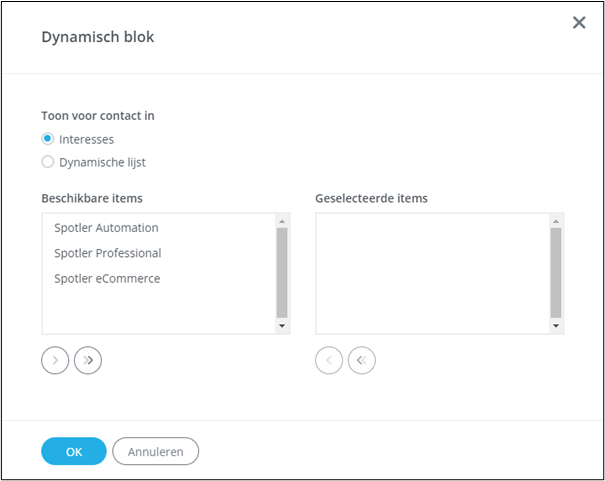Choose Spotler Automation in available items
The height and width of the screenshot is (481, 605).
tap(107, 228)
